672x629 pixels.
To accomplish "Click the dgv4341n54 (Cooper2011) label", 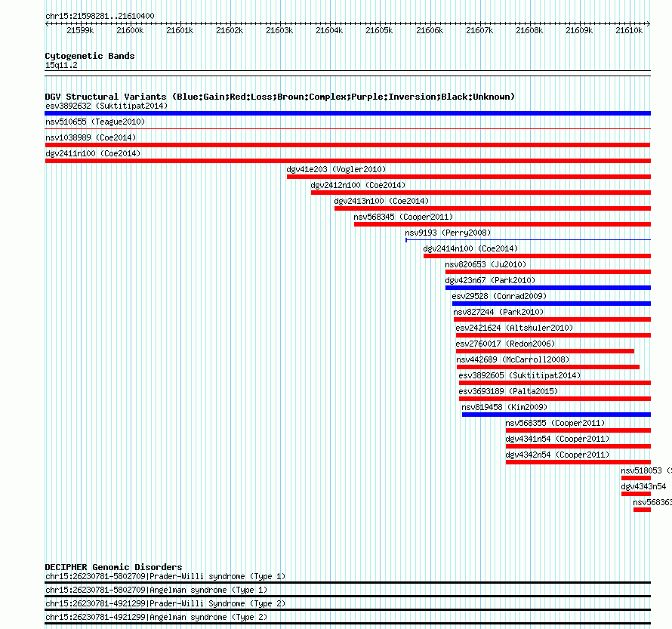I will [x=557, y=439].
